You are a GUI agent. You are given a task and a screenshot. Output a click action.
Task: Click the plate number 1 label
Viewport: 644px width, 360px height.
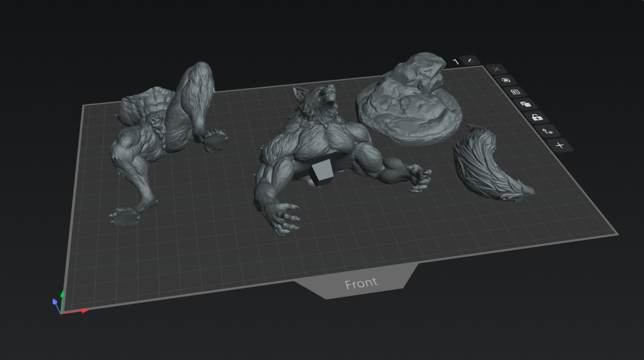[x=456, y=62]
